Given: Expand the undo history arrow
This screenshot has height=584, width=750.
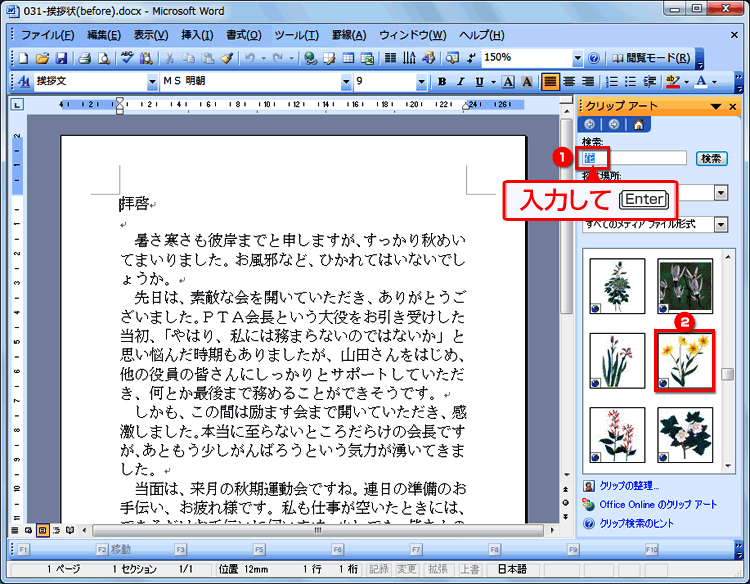Looking at the screenshot, I should [x=264, y=58].
